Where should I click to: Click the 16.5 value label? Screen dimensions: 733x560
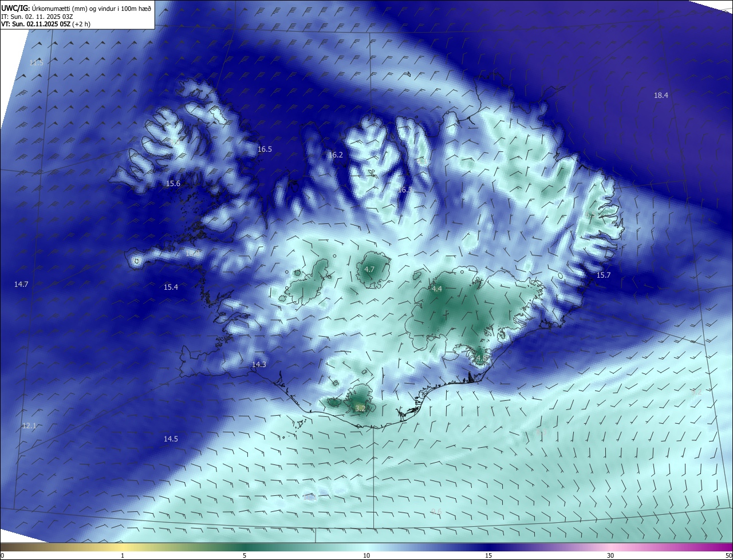click(x=265, y=149)
